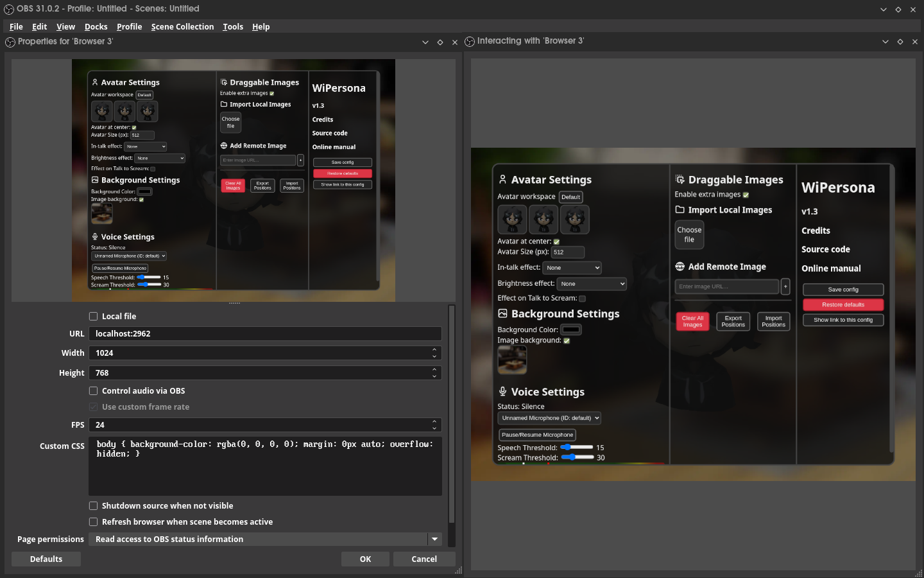Open the In-talk effect dropdown in Interact window
Viewport: 924px width, 578px height.
(x=572, y=268)
